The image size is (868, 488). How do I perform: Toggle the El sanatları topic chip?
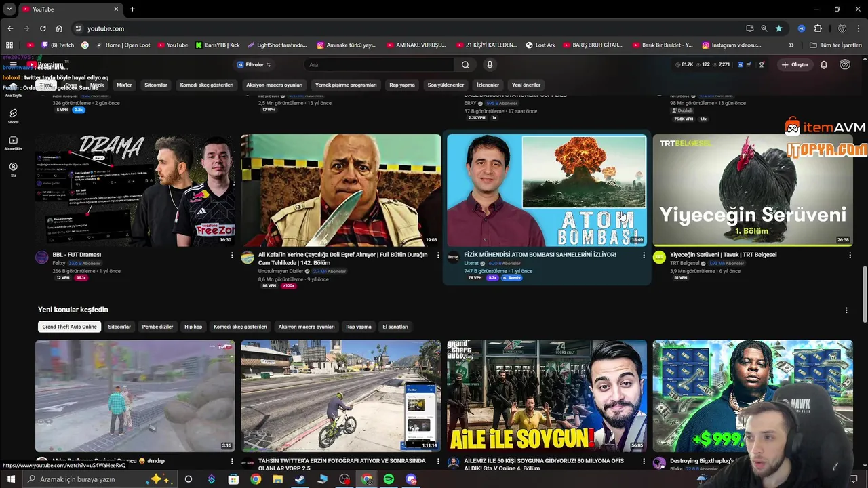(395, 327)
